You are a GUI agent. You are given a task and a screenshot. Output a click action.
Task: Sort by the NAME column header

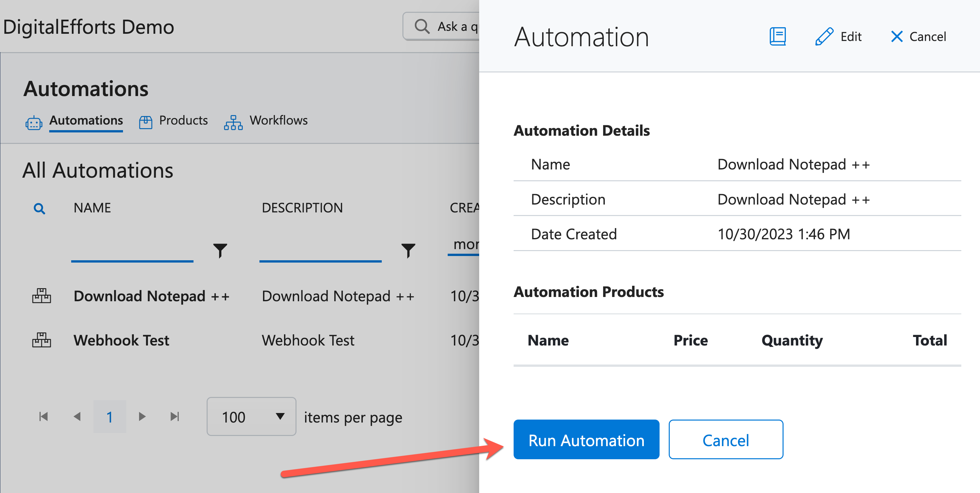(92, 207)
